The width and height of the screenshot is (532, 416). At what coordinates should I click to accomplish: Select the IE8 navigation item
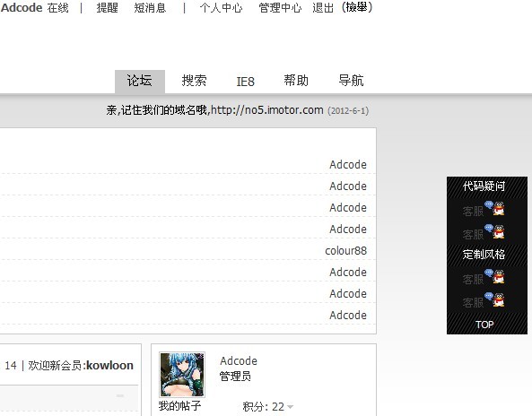tap(245, 82)
